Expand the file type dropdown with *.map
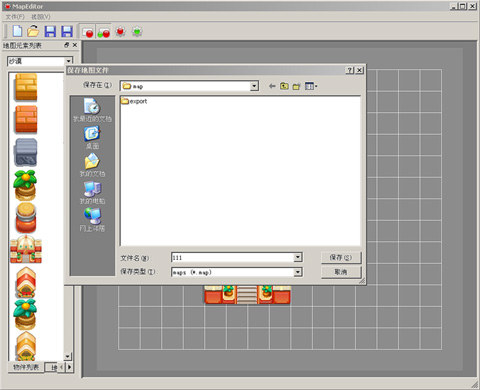 (298, 272)
